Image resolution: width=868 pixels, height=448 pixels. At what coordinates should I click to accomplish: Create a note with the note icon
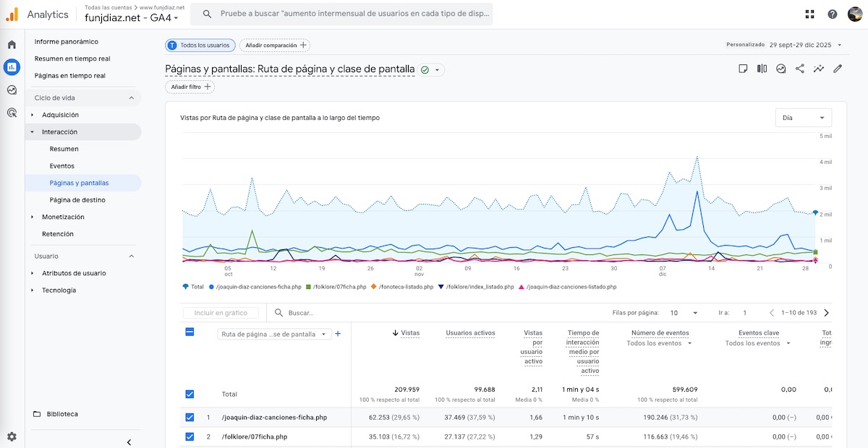coord(743,69)
